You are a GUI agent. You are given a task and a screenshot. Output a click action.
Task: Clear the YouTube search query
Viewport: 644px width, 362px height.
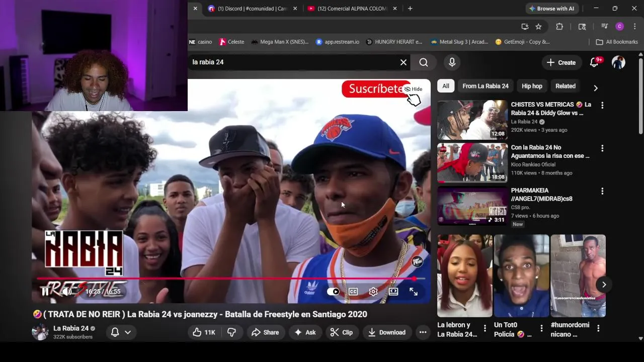click(x=404, y=62)
